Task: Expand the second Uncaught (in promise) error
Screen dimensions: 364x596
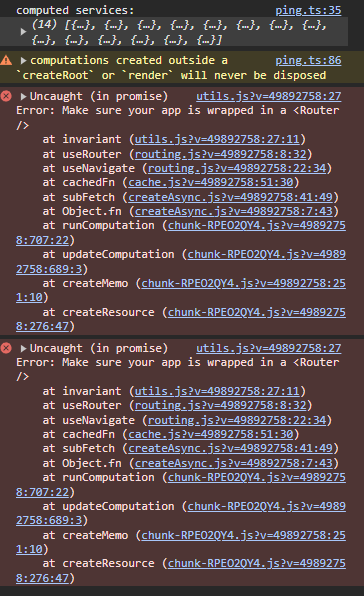Action: [x=24, y=348]
